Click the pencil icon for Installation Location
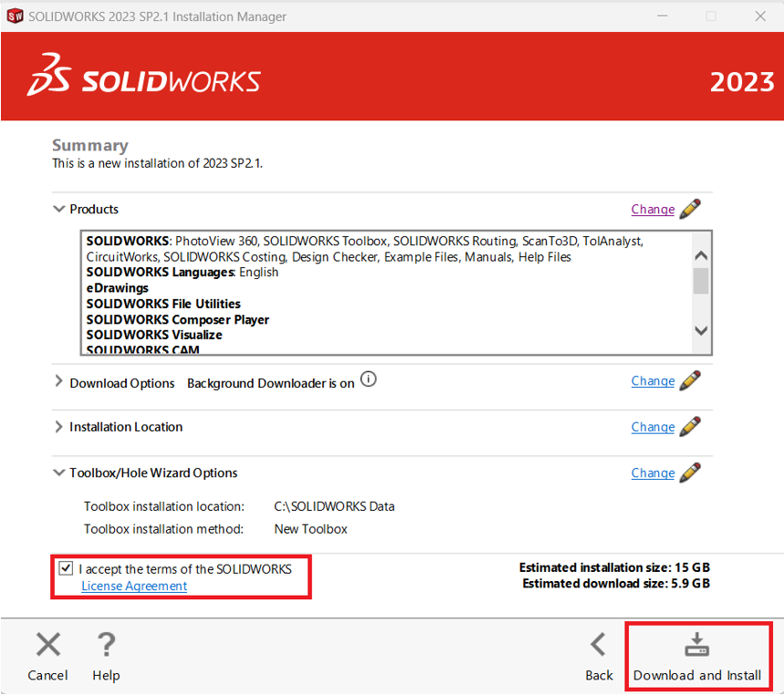The width and height of the screenshot is (784, 695). click(x=691, y=427)
